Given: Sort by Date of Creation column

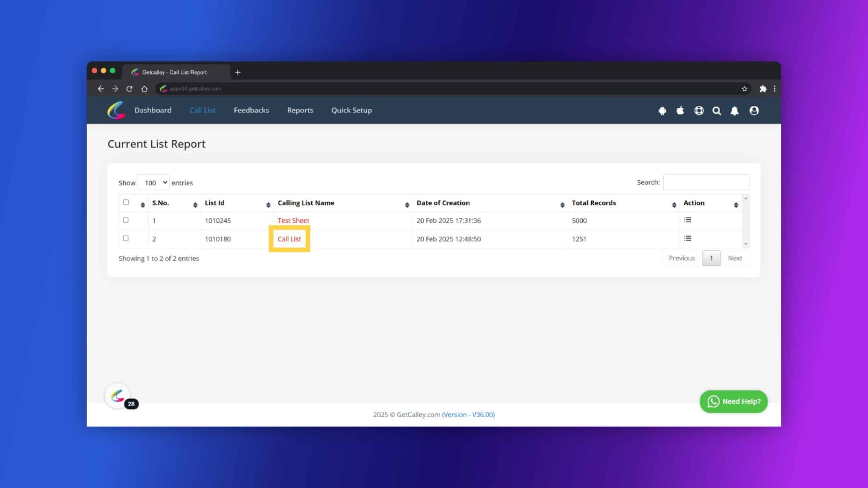Looking at the screenshot, I should [x=490, y=203].
